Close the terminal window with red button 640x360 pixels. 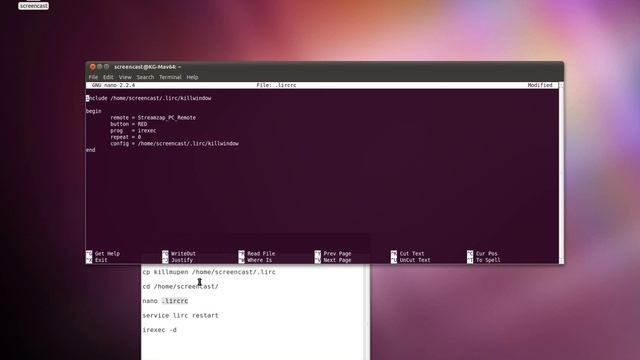pyautogui.click(x=93, y=67)
